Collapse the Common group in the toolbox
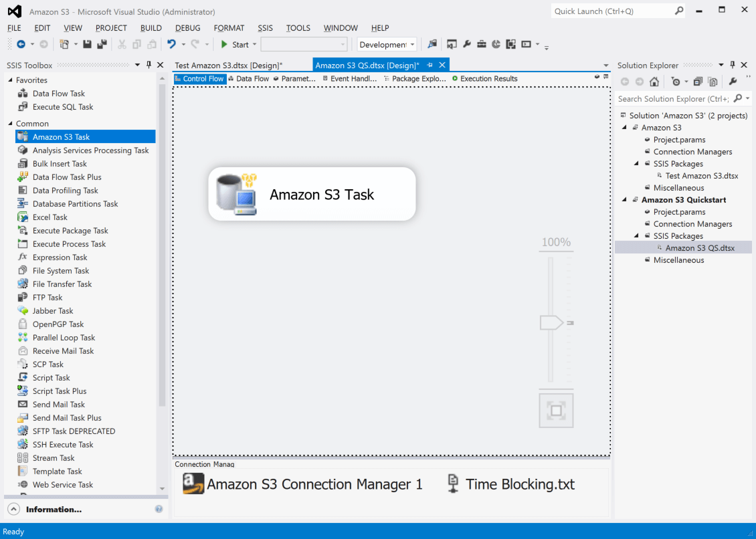The height and width of the screenshot is (539, 756). click(x=10, y=124)
